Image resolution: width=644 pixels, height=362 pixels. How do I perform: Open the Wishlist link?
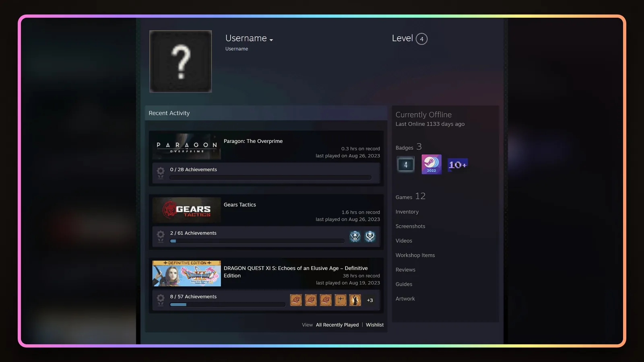click(x=375, y=325)
